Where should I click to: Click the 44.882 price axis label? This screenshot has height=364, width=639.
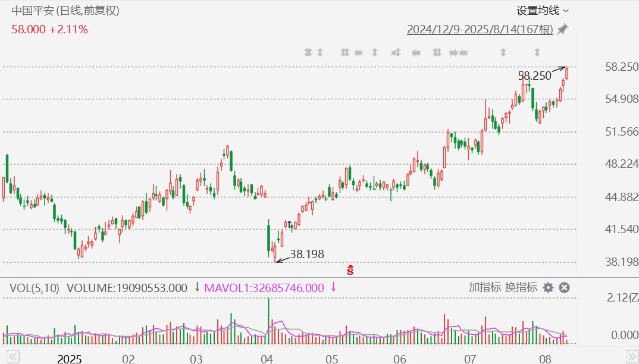pos(622,197)
